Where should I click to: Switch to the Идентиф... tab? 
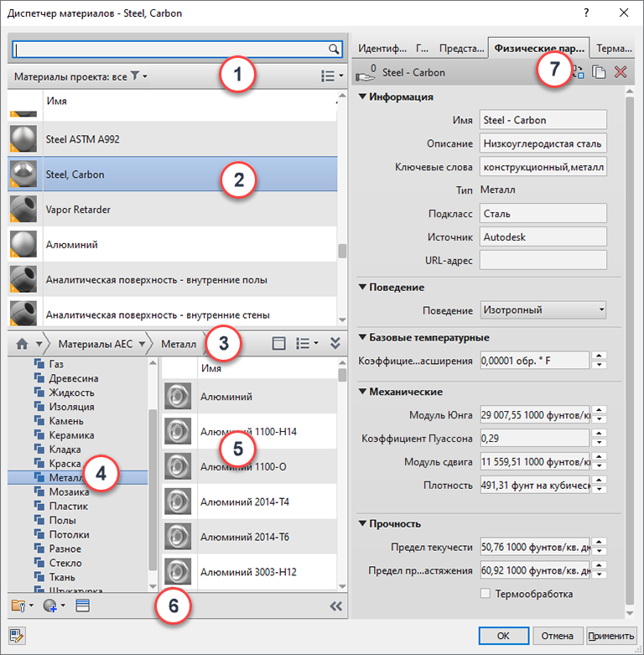point(382,49)
